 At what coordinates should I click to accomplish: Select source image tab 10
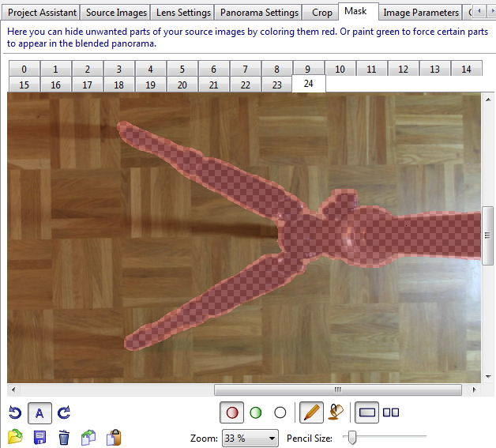[340, 70]
